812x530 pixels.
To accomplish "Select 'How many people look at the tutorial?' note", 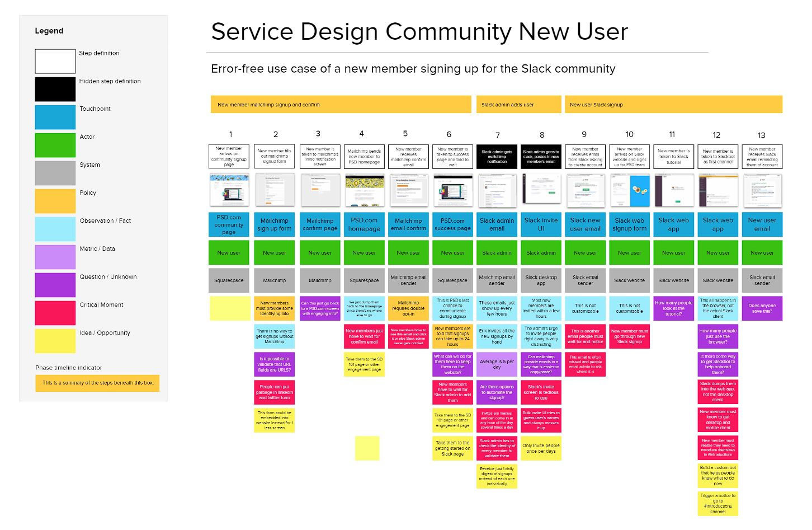I will 674,308.
